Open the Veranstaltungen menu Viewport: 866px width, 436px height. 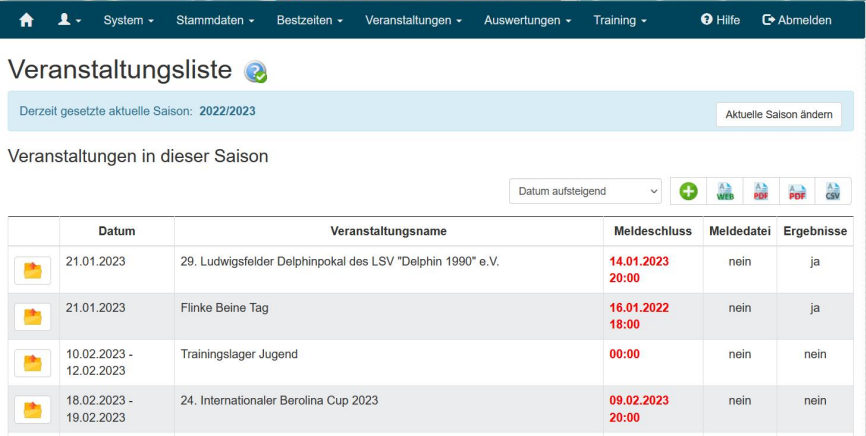(413, 20)
